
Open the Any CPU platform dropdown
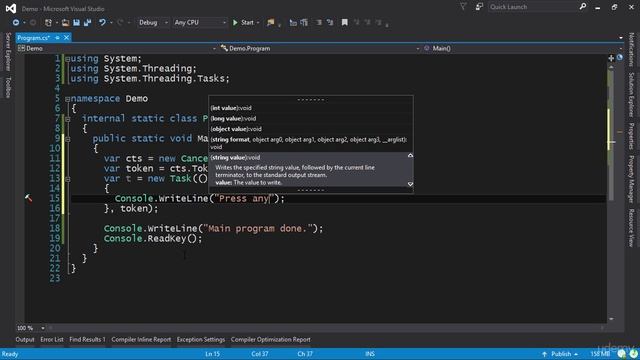coord(200,22)
